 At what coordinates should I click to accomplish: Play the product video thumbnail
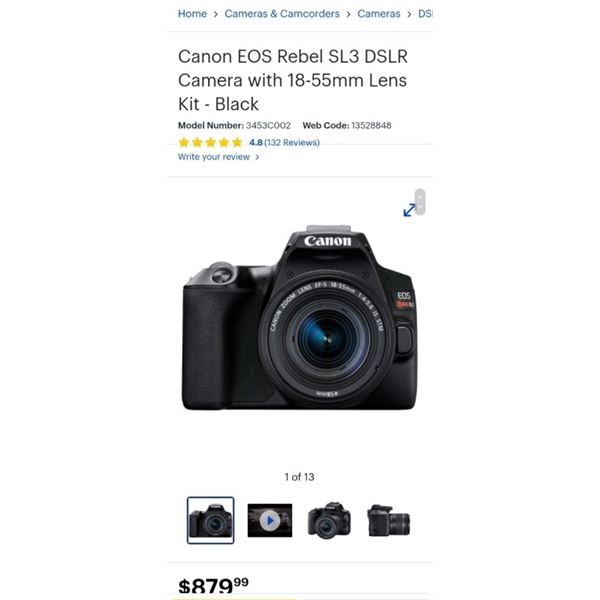click(270, 520)
